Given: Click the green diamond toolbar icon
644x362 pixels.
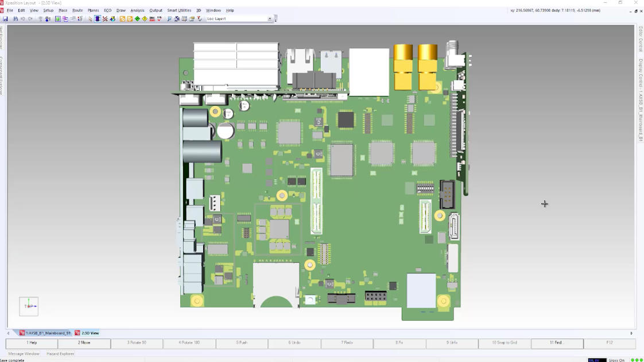Looking at the screenshot, I should (137, 19).
